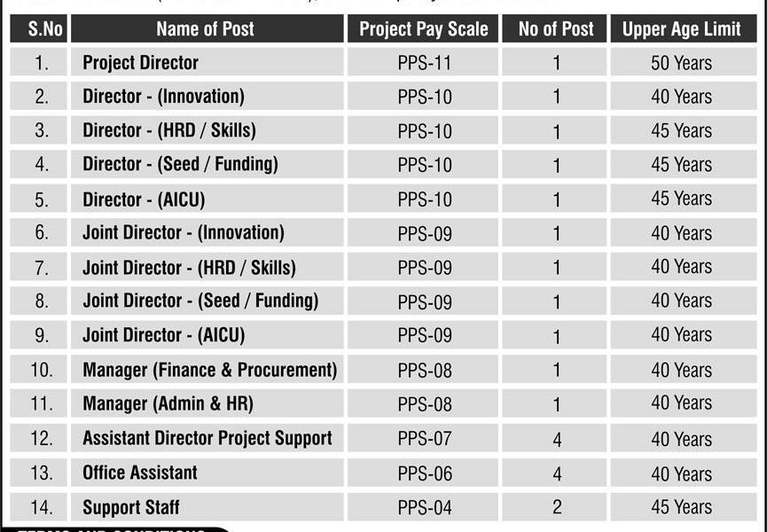The width and height of the screenshot is (767, 532).
Task: Click Assistant Director Project Support entry
Action: [207, 438]
